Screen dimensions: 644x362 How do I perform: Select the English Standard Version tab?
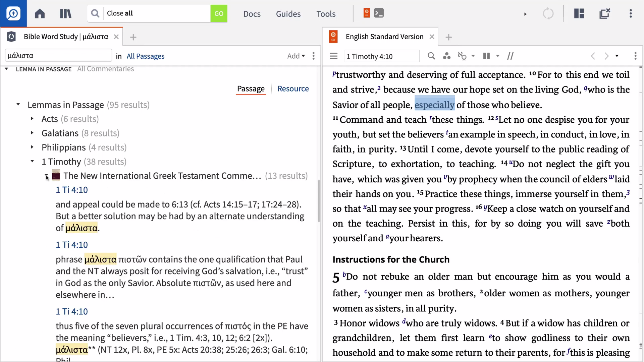[384, 37]
